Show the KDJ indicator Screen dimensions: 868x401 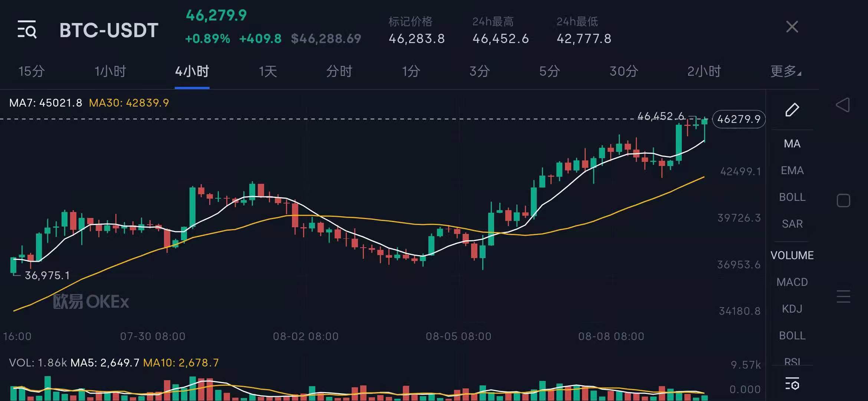(x=792, y=309)
